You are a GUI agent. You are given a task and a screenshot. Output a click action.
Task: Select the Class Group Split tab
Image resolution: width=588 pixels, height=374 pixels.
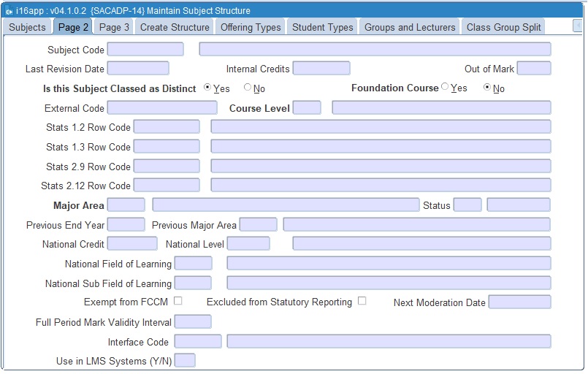point(504,27)
